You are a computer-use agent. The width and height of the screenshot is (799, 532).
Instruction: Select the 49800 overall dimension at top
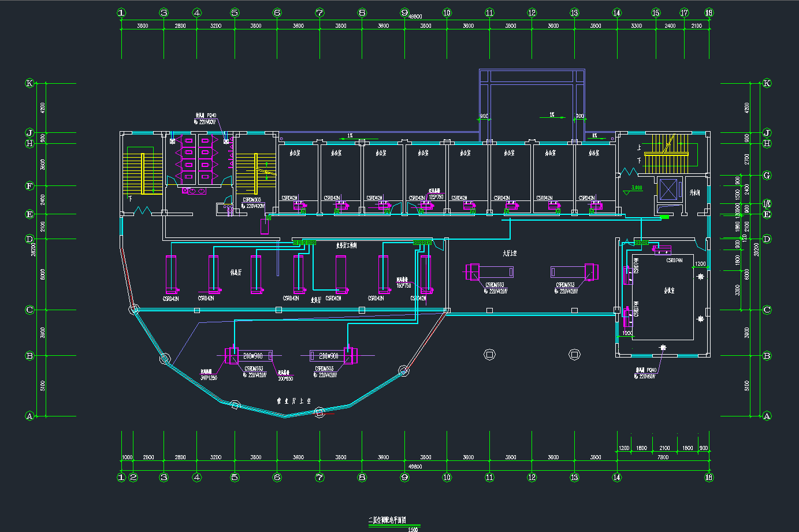415,17
